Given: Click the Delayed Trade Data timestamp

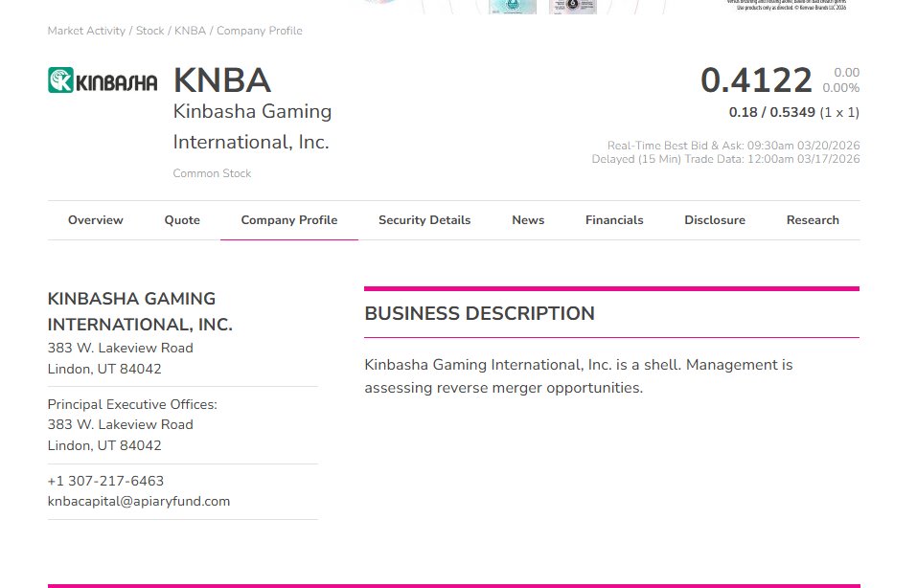Looking at the screenshot, I should pyautogui.click(x=725, y=159).
